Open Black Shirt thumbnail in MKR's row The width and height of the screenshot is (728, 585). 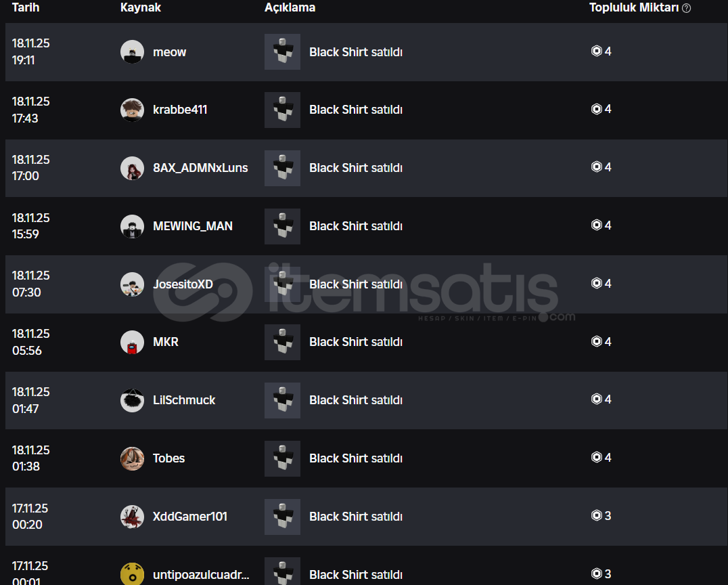(x=282, y=342)
